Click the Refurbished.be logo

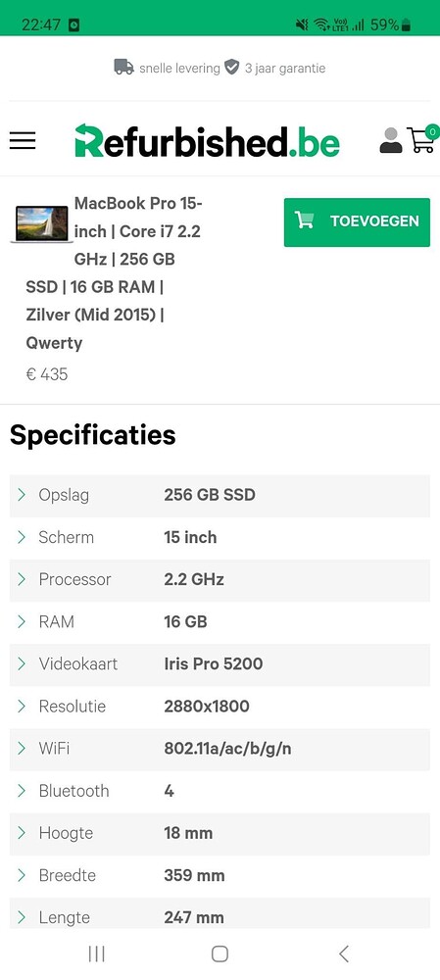click(207, 140)
